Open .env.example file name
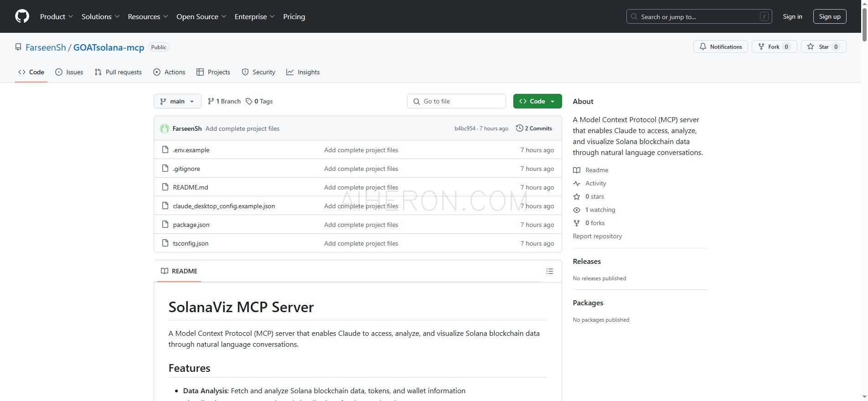Viewport: 868px width, 401px height. (191, 150)
